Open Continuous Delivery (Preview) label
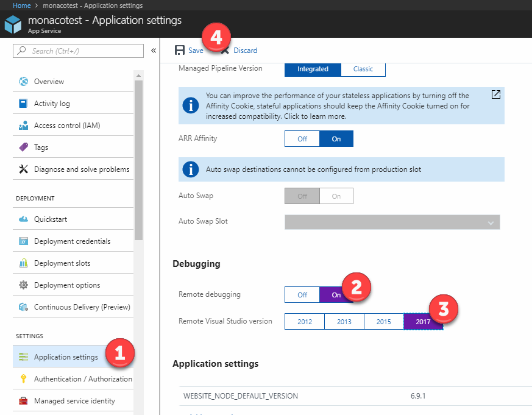The width and height of the screenshot is (532, 415). point(82,307)
